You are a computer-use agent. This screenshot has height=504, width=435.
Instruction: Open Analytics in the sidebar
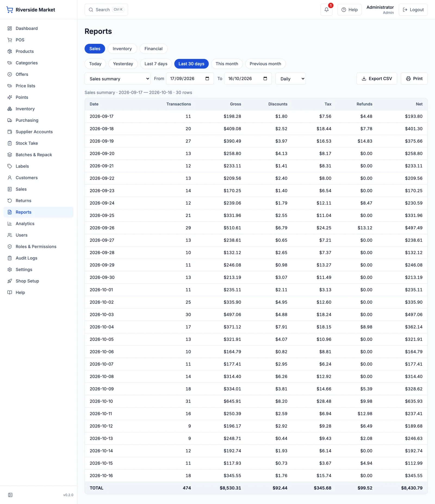pos(39,224)
